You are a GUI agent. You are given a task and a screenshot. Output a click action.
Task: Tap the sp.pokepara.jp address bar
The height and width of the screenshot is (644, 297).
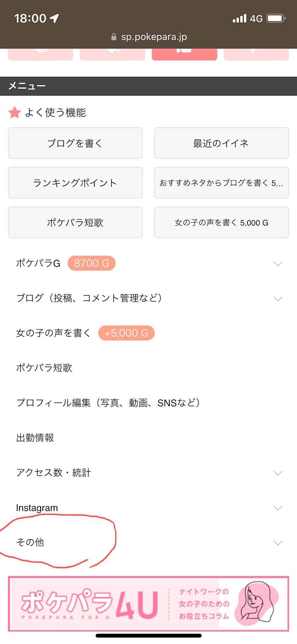(x=154, y=37)
